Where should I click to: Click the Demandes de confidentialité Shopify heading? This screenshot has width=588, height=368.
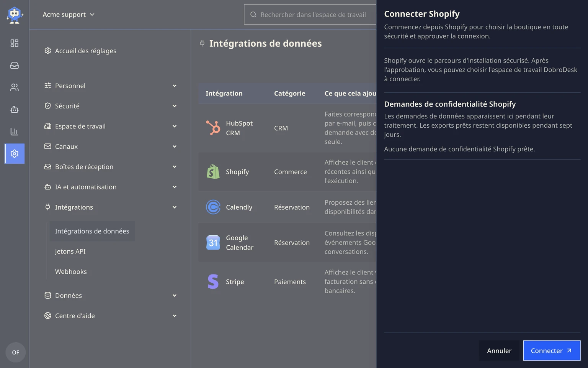click(450, 104)
